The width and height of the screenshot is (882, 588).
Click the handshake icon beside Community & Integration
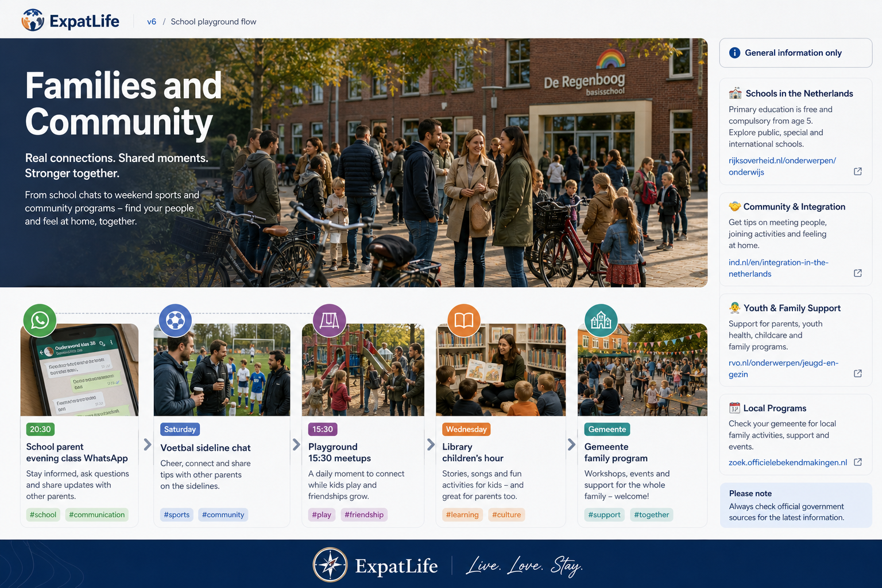click(734, 206)
